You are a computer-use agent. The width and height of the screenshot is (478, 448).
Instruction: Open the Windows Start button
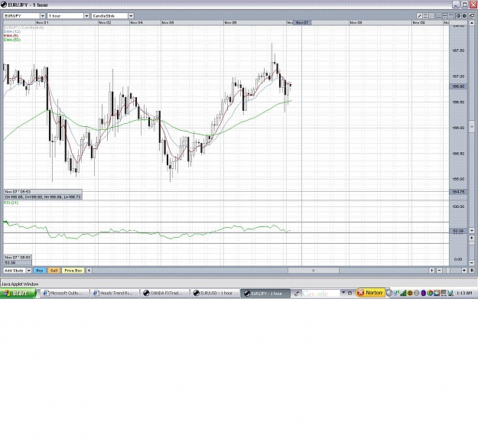pos(18,293)
